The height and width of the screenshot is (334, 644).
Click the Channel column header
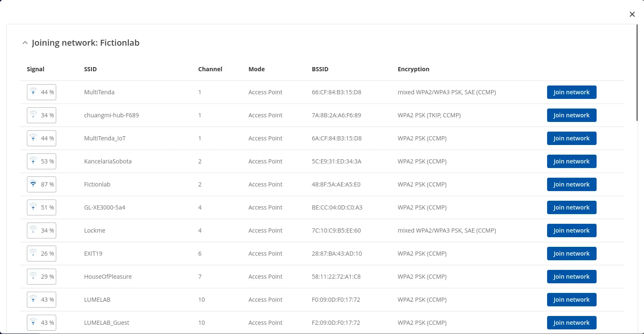210,69
